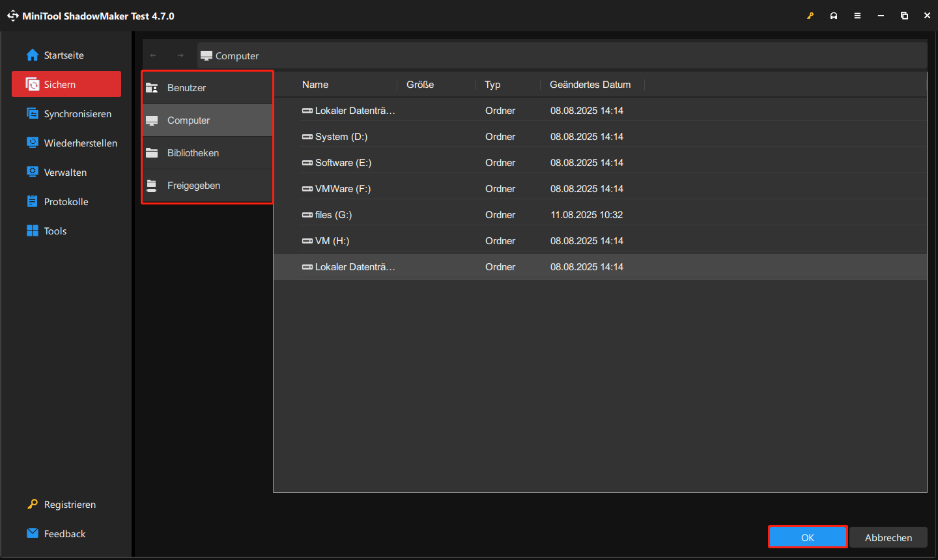
Task: Select the files (G:) row name
Action: point(334,215)
